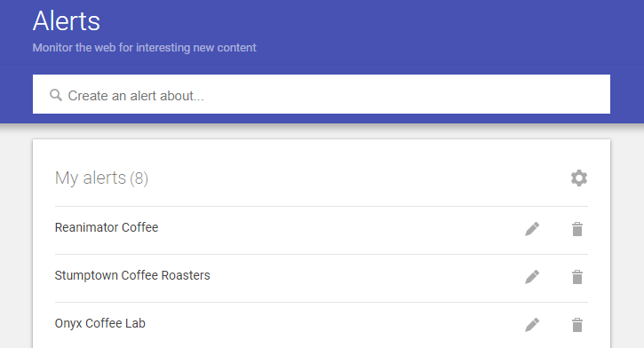Click the 'My alerts' heading
This screenshot has width=644, height=348.
(91, 178)
